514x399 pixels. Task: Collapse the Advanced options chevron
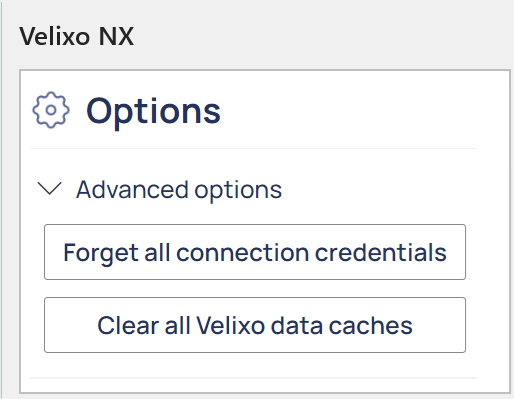pyautogui.click(x=50, y=188)
